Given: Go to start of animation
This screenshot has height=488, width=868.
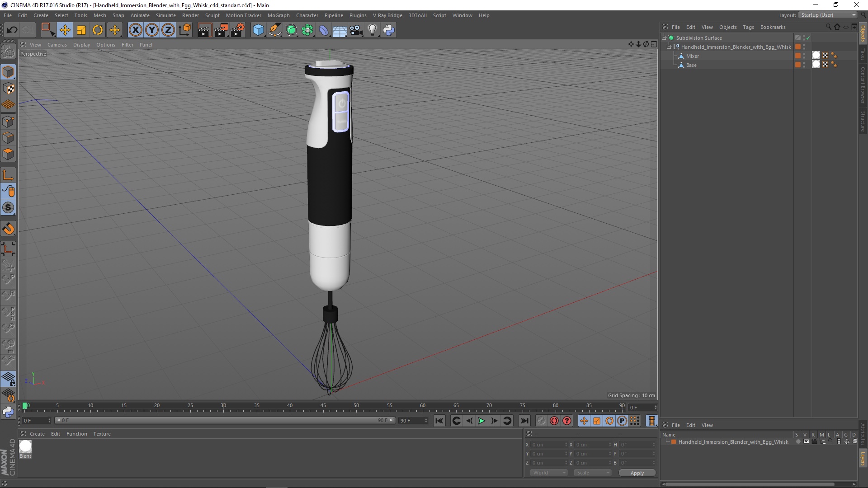Looking at the screenshot, I should [439, 421].
